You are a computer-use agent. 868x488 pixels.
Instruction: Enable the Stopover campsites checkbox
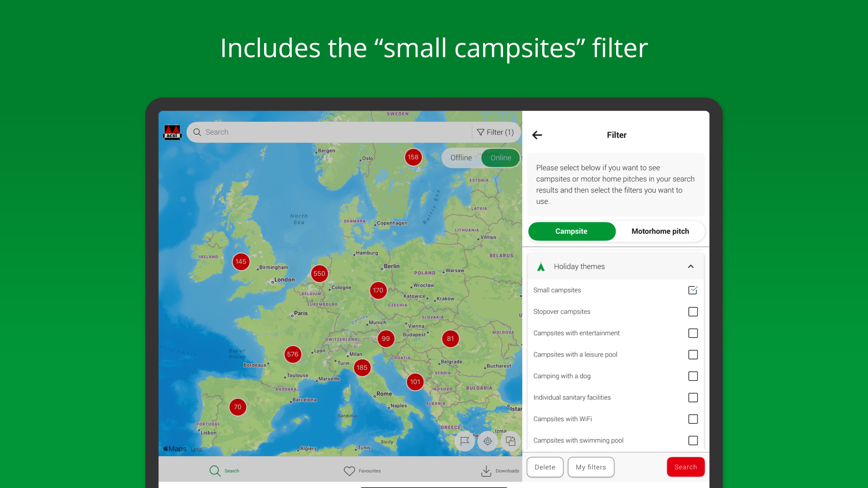click(x=693, y=312)
